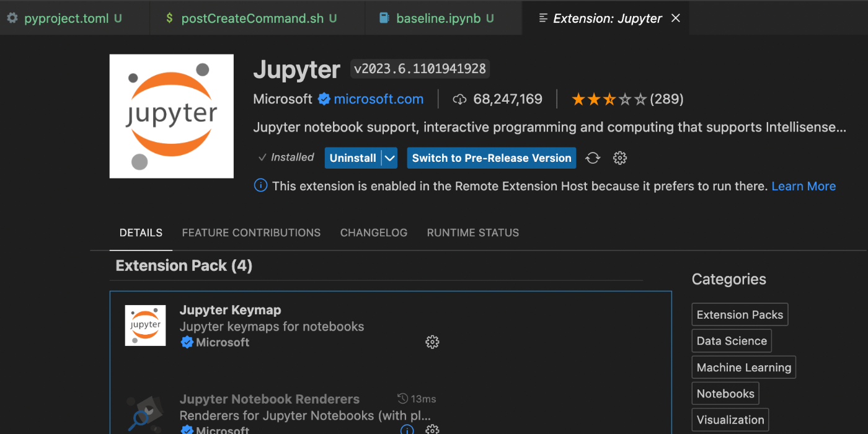
Task: Click the verified publisher badge beside microsoft.com
Action: (324, 99)
